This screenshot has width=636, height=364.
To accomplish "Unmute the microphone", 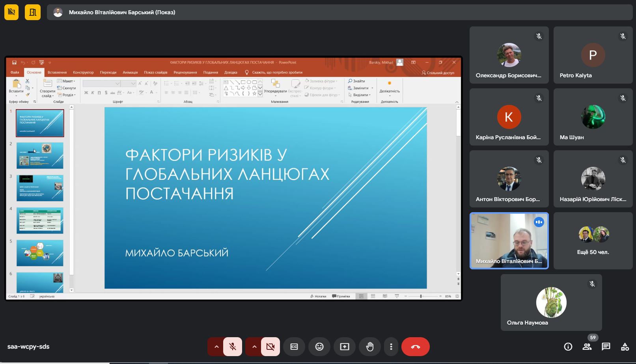I will 233,347.
